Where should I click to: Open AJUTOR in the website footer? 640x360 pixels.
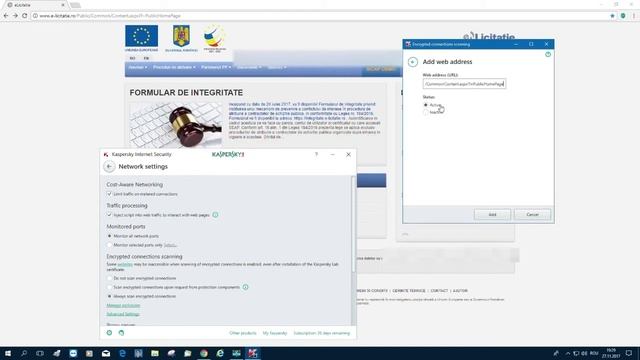pos(460,291)
